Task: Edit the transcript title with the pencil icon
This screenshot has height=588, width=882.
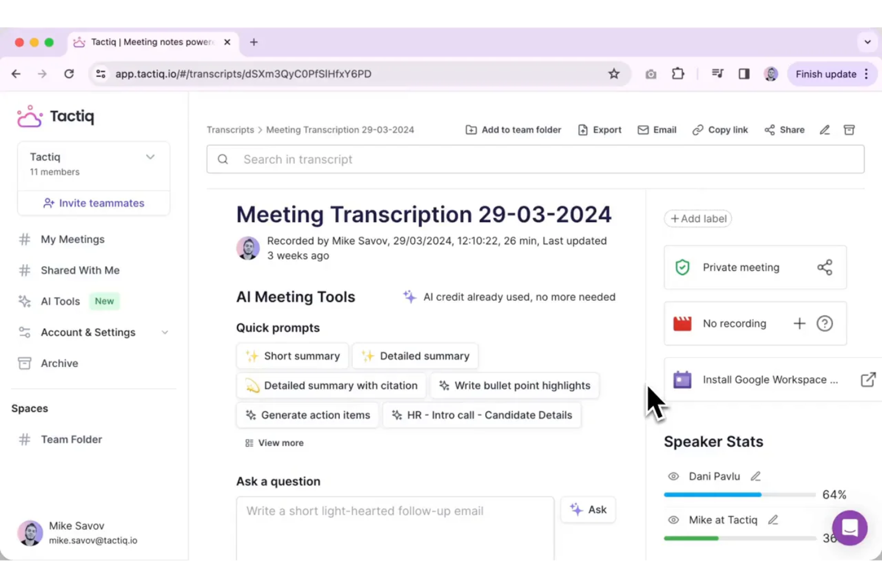Action: (824, 129)
